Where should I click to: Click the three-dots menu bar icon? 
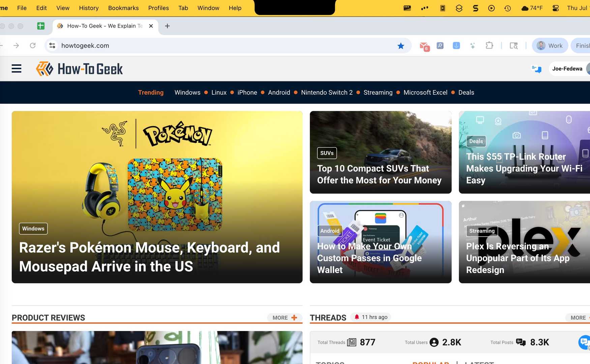pos(425,8)
